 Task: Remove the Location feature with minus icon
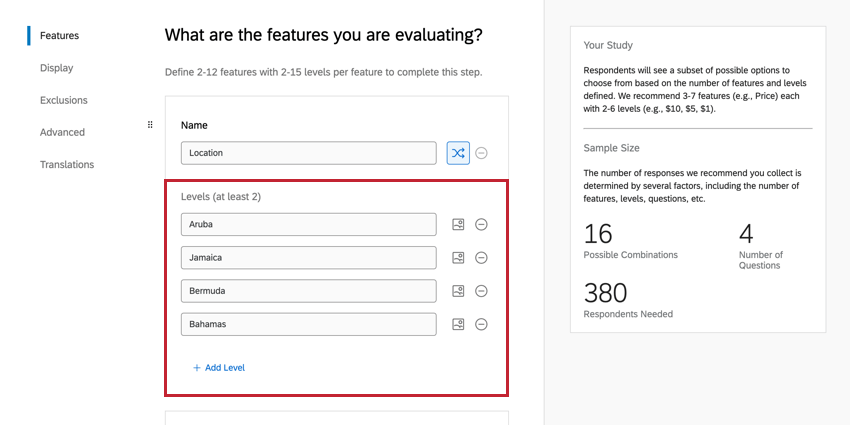click(481, 153)
